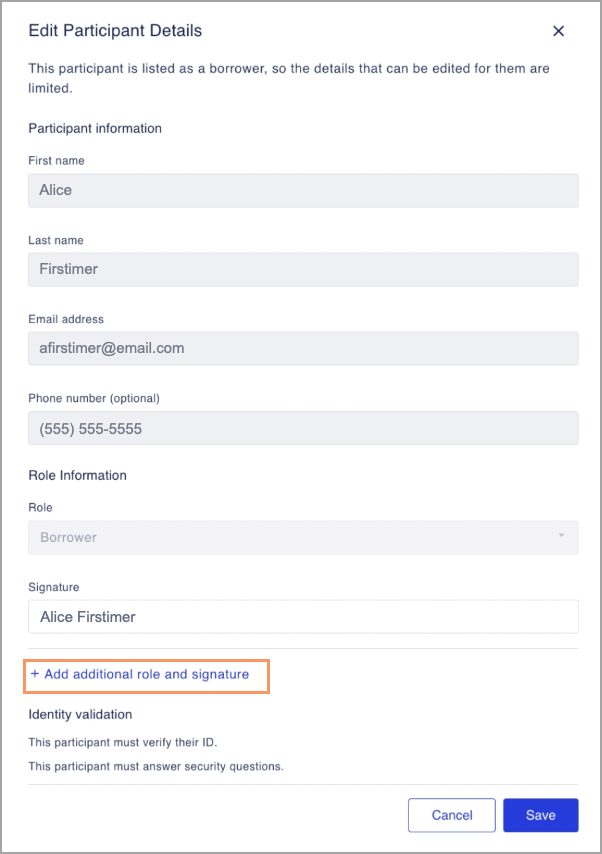602x854 pixels.
Task: Click the First name field showing Alice
Action: (x=300, y=190)
